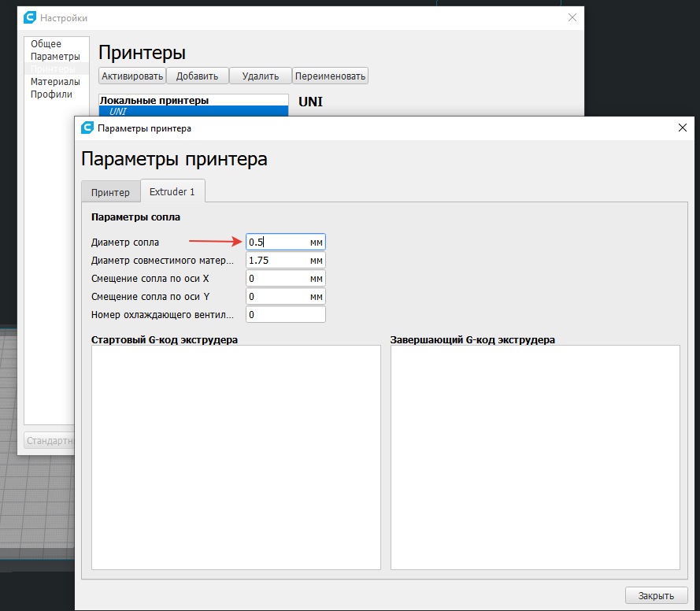The image size is (700, 611).
Task: Close the Параметры принтера dialog
Action: tap(682, 128)
